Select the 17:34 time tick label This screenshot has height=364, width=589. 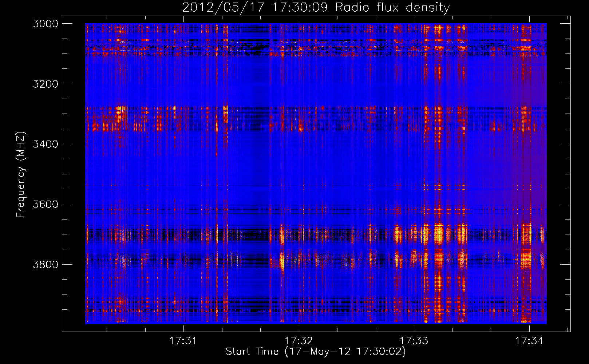(529, 341)
